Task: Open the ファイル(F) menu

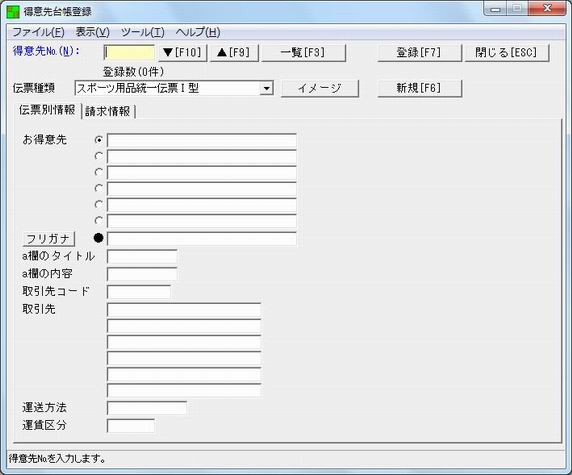Action: click(x=38, y=32)
